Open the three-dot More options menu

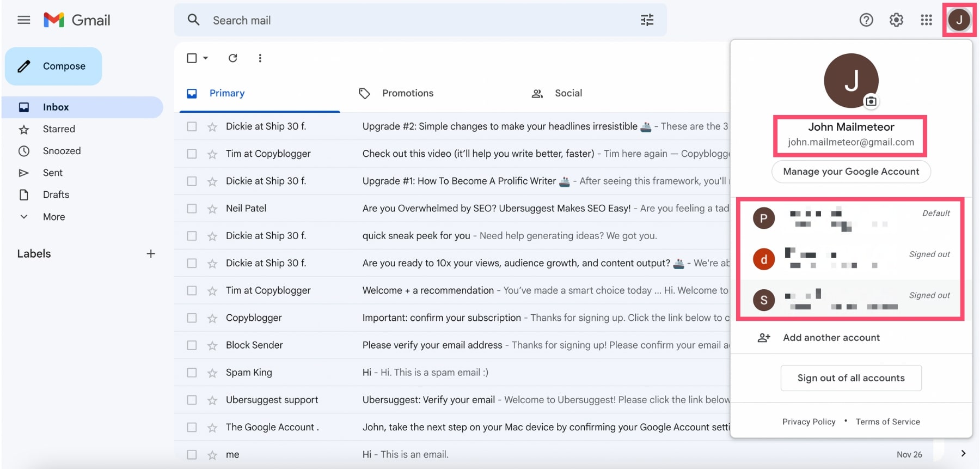(260, 58)
